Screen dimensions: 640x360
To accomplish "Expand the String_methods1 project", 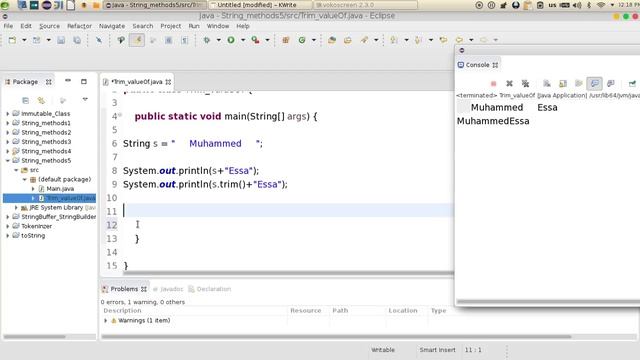I will point(7,123).
